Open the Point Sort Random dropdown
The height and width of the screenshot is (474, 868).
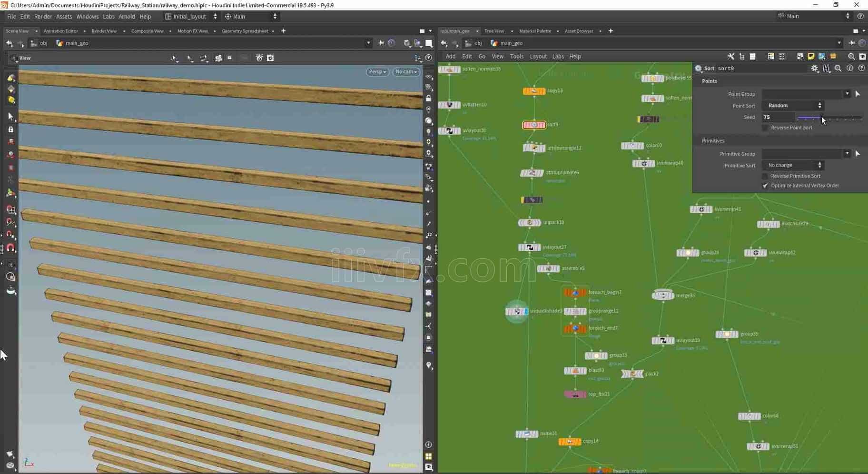point(793,106)
